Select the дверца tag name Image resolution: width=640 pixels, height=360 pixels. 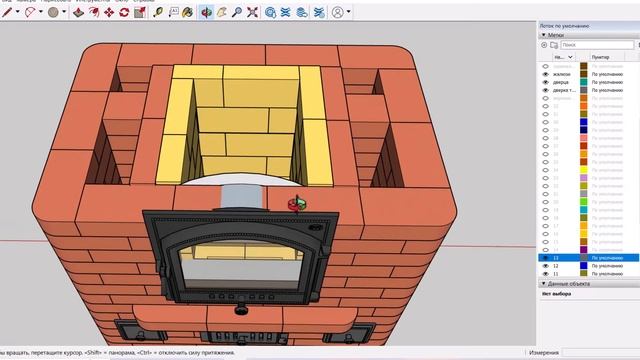click(x=561, y=82)
